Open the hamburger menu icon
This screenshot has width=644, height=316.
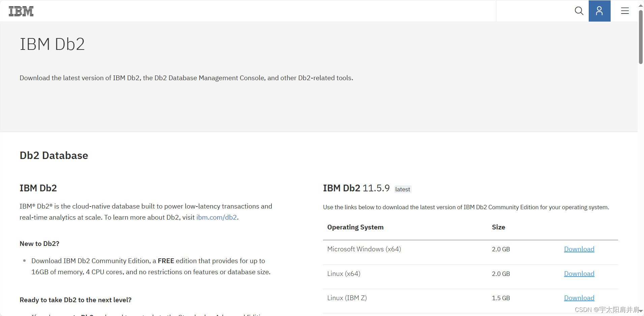(x=625, y=11)
